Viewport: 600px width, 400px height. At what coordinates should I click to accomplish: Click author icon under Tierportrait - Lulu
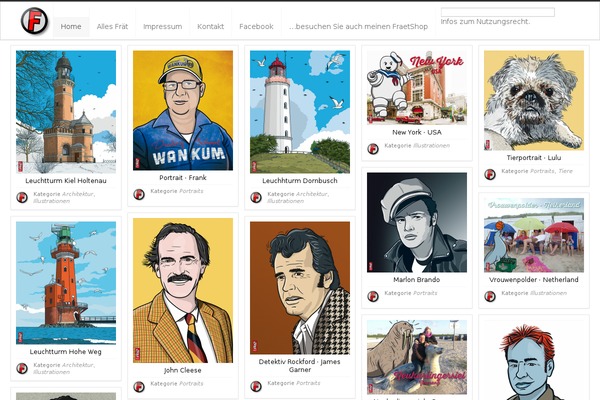tap(490, 175)
